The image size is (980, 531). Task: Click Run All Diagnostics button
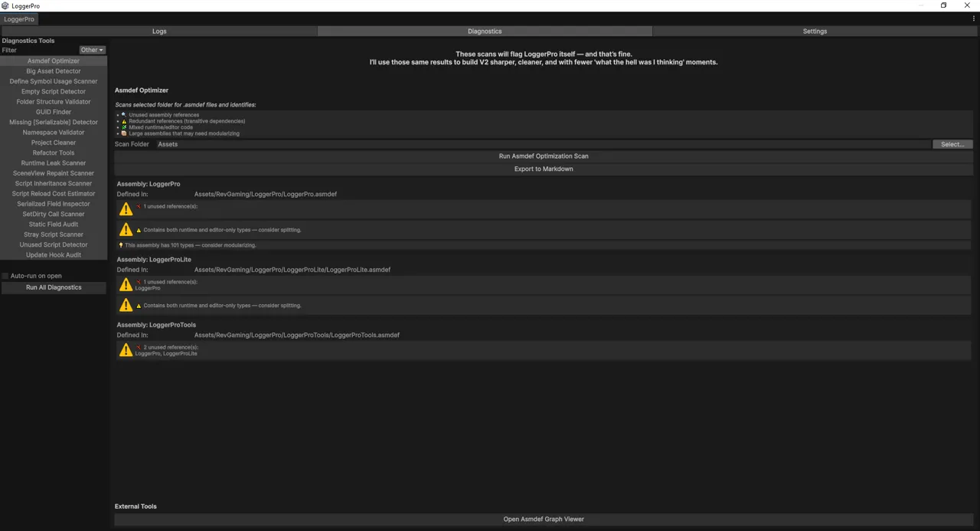pos(54,287)
